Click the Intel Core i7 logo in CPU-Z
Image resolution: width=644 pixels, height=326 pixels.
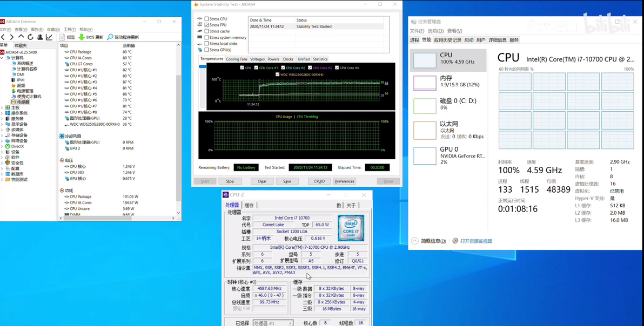(351, 228)
